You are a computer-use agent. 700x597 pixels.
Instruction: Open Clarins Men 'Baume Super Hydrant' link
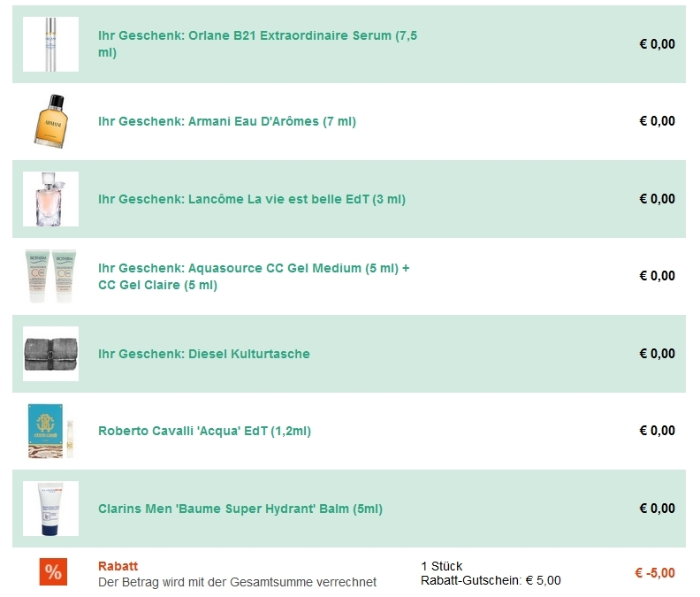pyautogui.click(x=240, y=509)
